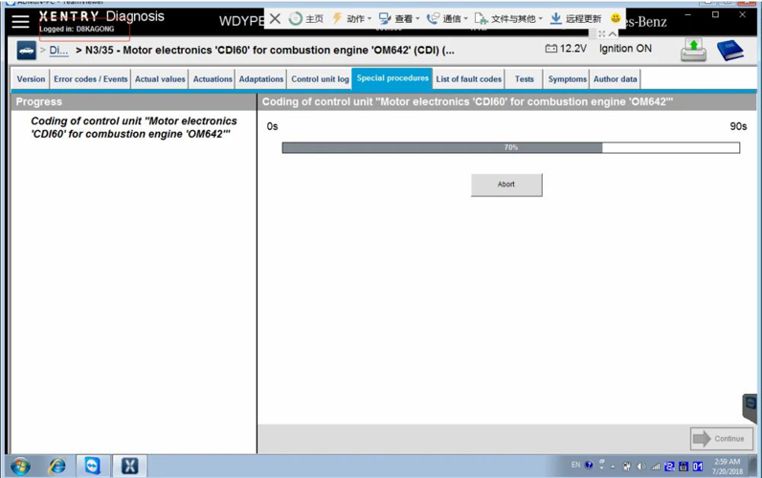Open the Symptoms tab
The height and width of the screenshot is (478, 762).
567,79
